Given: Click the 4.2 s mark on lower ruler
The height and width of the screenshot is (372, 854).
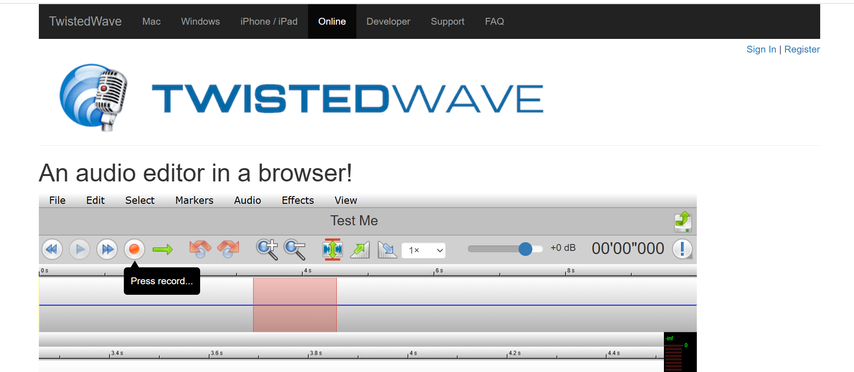Looking at the screenshot, I should (x=513, y=353).
